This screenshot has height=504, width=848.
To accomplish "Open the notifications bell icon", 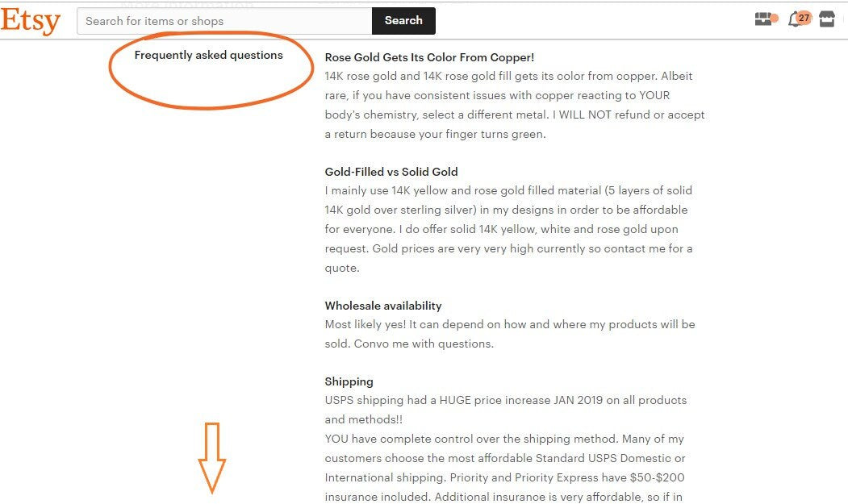I will click(795, 20).
